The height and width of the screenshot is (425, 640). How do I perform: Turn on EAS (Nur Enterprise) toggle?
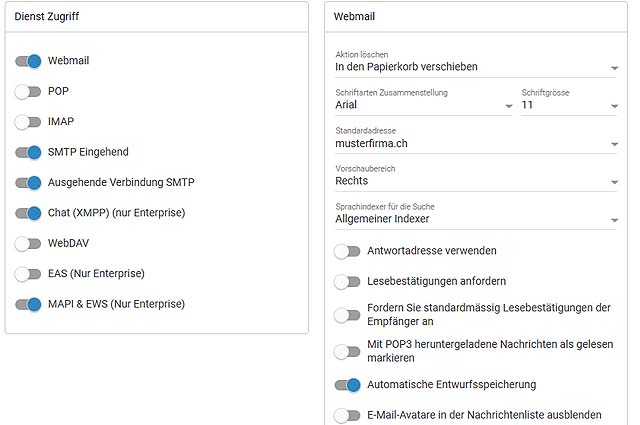click(28, 274)
